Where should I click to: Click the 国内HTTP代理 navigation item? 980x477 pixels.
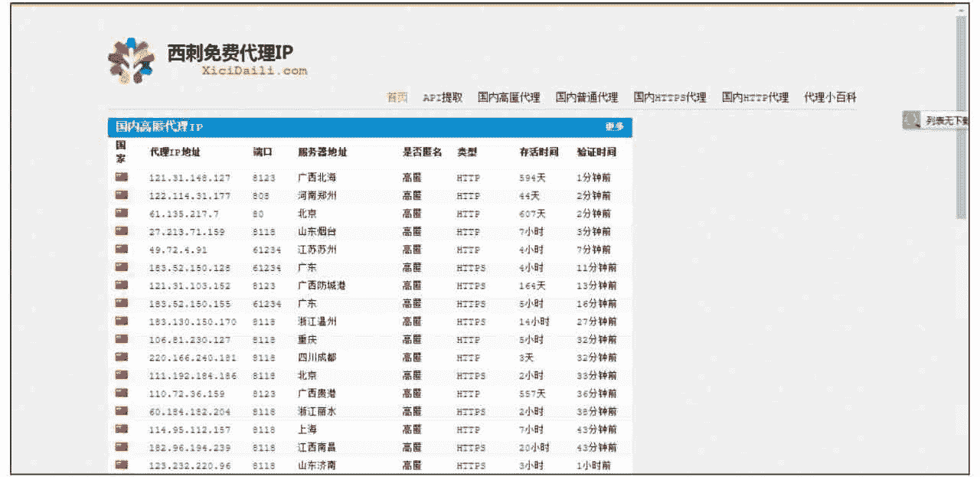click(x=755, y=97)
